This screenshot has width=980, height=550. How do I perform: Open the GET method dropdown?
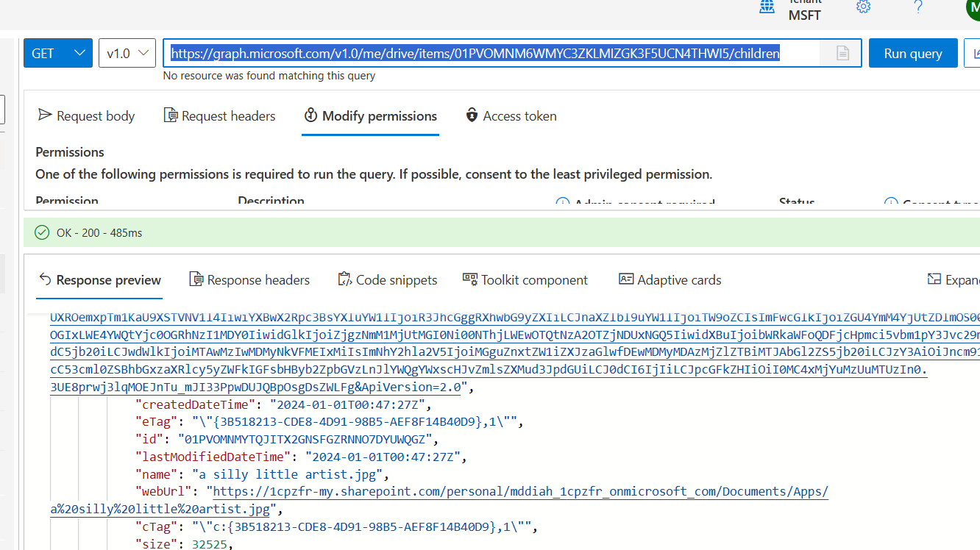(57, 53)
